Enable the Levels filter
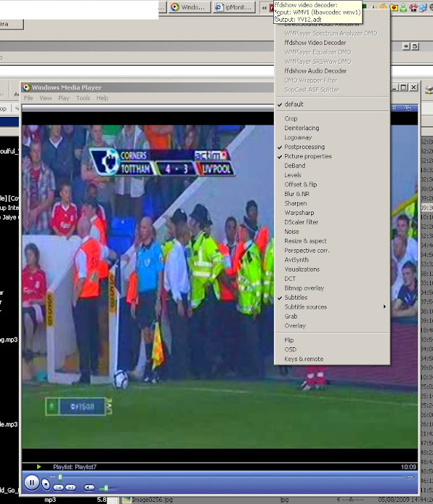 tap(332, 175)
